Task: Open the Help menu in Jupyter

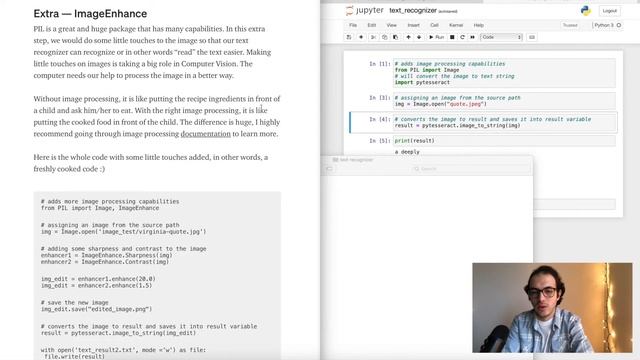Action: tap(478, 25)
